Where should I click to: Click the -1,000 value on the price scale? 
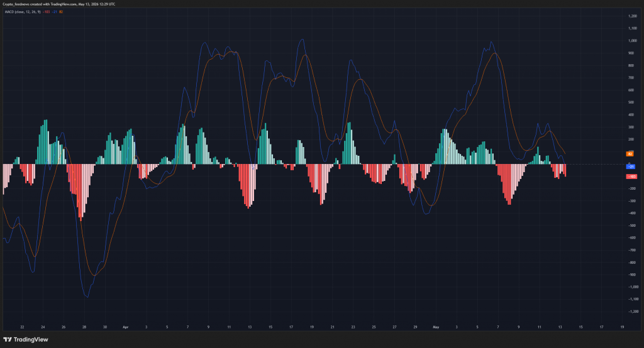point(633,287)
